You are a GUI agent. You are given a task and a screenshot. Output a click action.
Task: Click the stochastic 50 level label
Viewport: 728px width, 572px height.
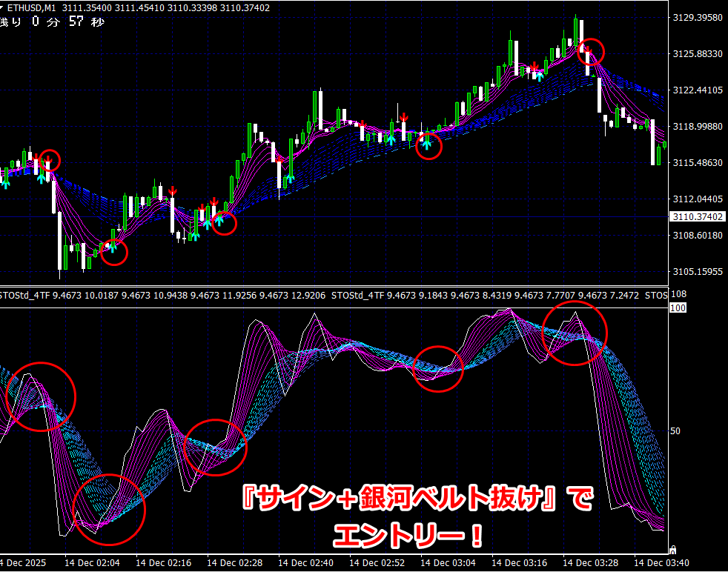click(675, 430)
